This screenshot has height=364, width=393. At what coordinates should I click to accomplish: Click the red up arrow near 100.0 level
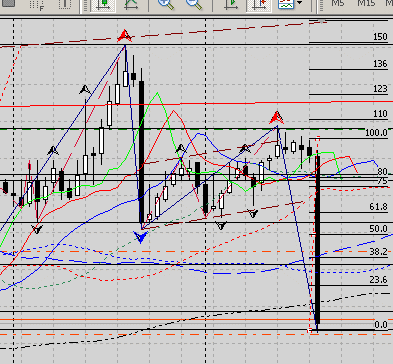point(276,118)
